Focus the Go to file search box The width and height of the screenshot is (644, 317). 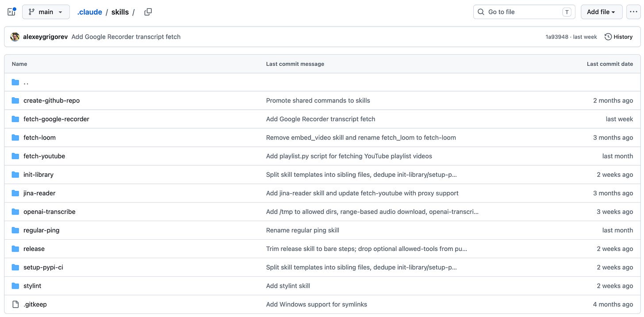click(524, 12)
